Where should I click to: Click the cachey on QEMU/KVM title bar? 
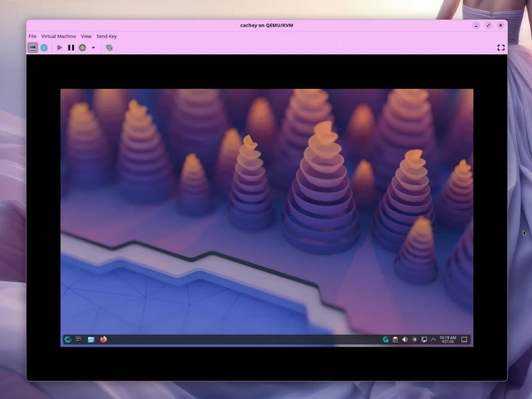267,26
